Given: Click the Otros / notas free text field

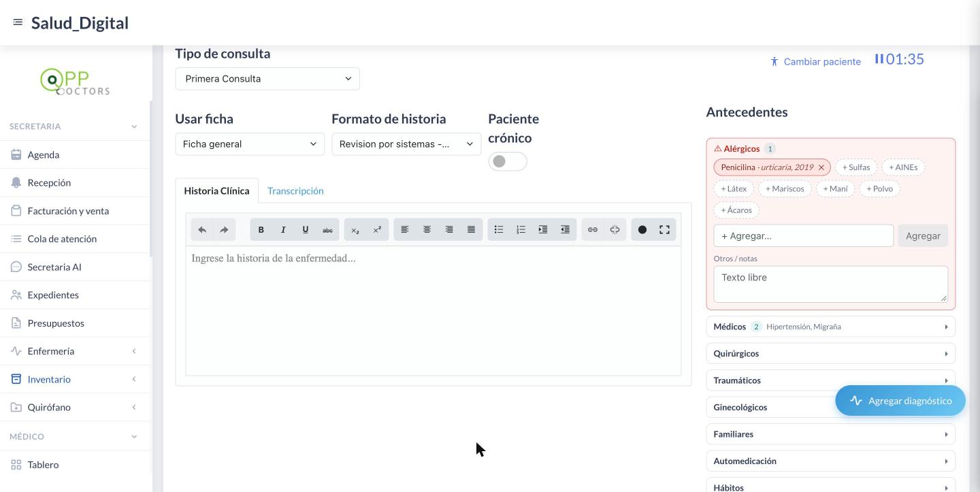Looking at the screenshot, I should [x=831, y=284].
